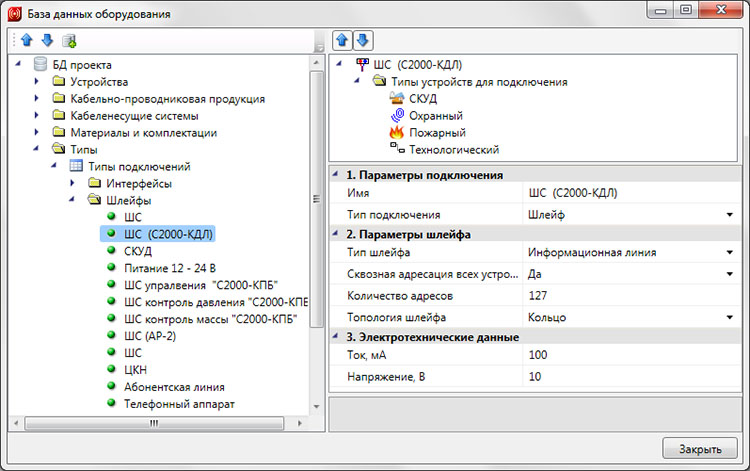Click the horizontal scrollbar thumb of left tree

pos(154,423)
